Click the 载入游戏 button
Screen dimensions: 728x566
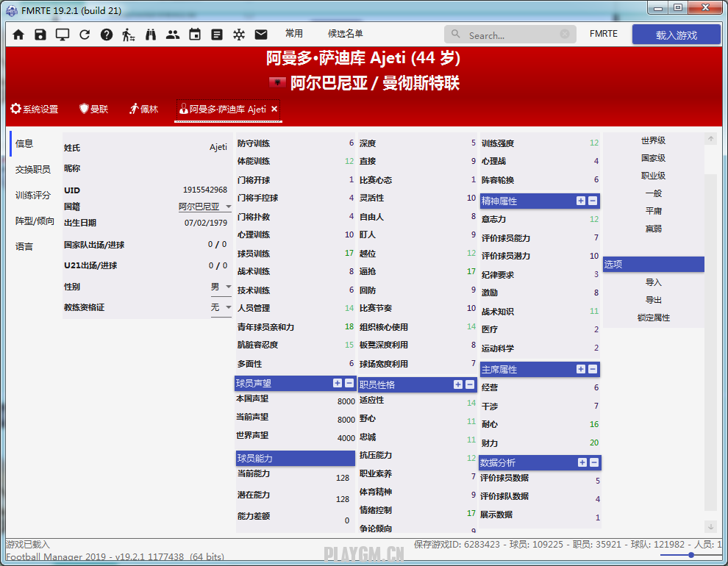pos(676,35)
